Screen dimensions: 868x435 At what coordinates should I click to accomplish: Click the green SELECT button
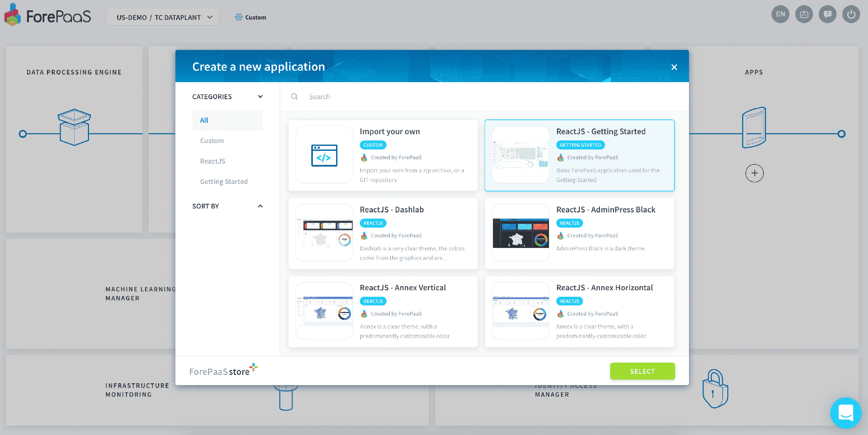(642, 371)
